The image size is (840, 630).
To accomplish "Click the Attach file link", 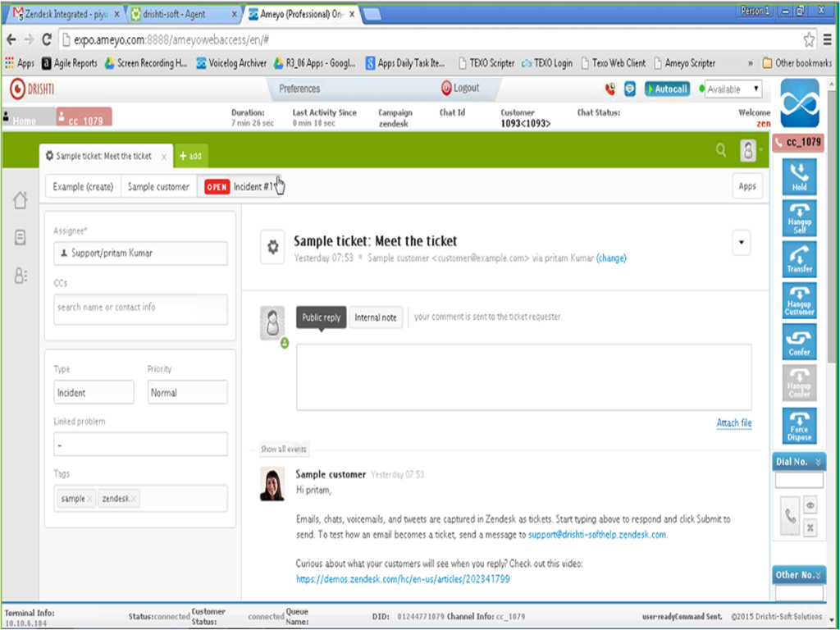I will point(734,423).
